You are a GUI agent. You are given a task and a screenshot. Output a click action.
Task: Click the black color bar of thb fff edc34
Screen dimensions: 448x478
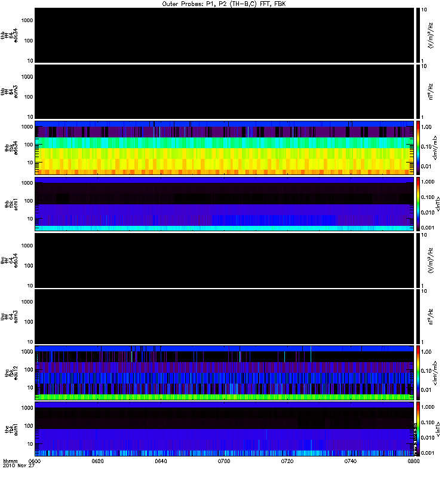(x=418, y=35)
